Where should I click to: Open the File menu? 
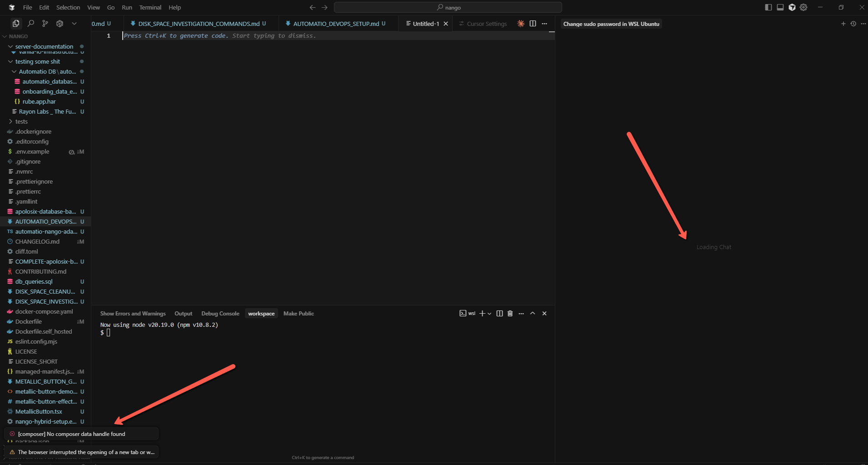click(x=27, y=7)
